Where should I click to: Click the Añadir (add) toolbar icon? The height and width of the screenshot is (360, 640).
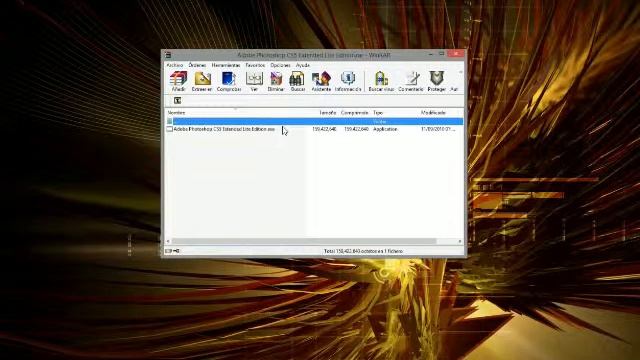(178, 81)
